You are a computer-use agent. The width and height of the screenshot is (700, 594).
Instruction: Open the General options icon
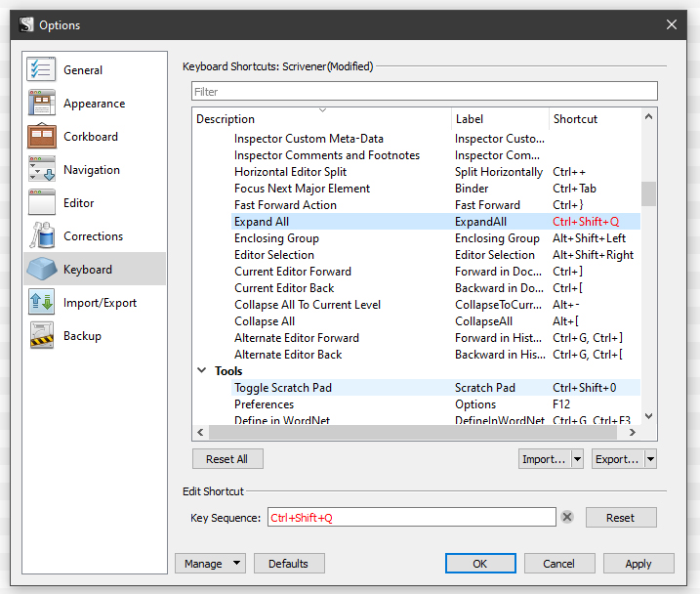tap(41, 69)
